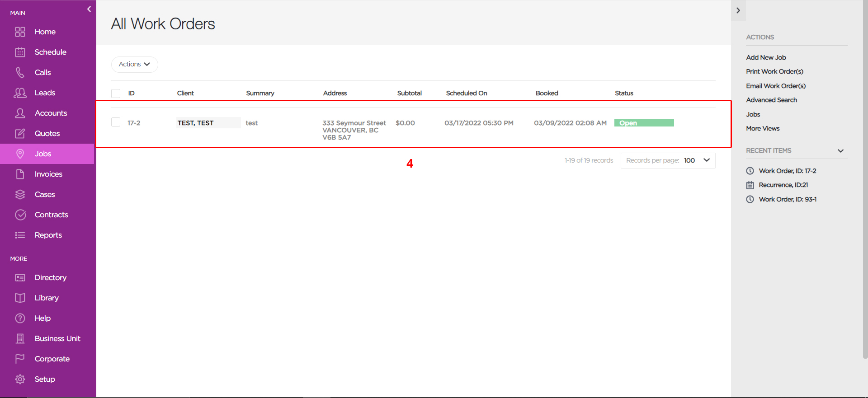Image resolution: width=868 pixels, height=398 pixels.
Task: Click the Help question mark icon
Action: coord(20,318)
